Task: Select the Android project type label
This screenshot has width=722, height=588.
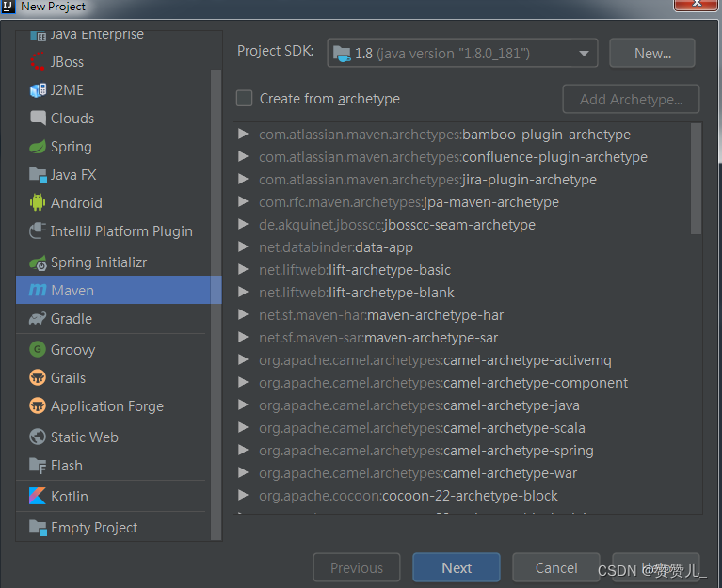Action: coord(76,203)
